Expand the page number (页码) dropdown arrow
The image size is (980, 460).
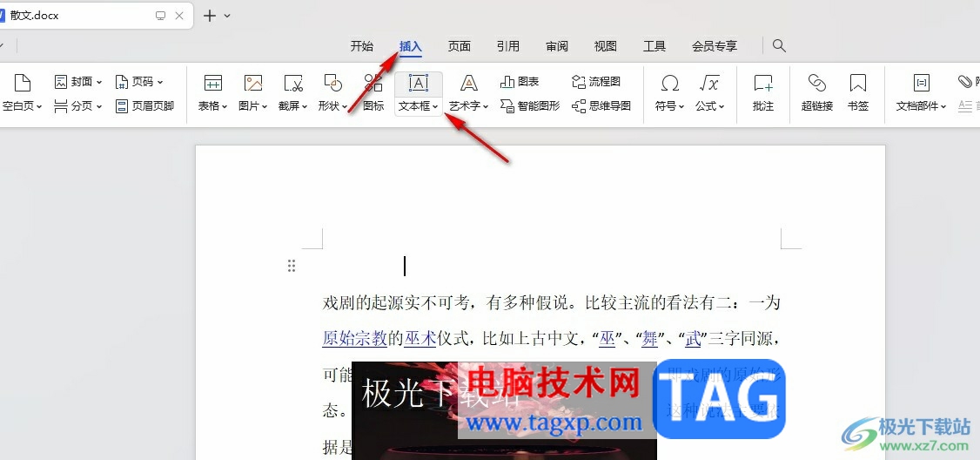161,82
